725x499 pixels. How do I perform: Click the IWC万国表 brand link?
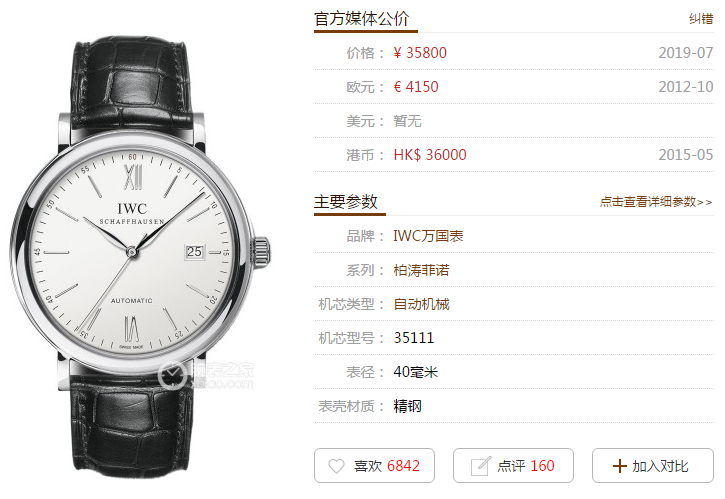(428, 236)
